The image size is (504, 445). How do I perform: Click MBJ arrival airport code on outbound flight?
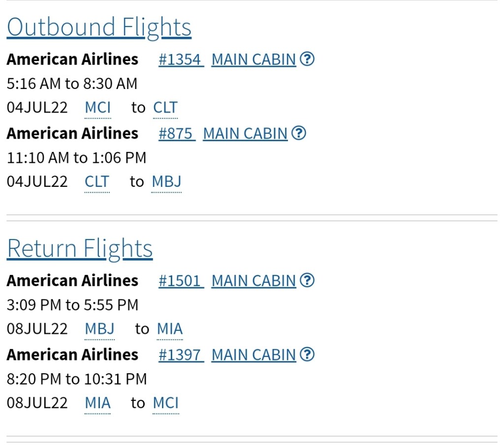(x=166, y=182)
